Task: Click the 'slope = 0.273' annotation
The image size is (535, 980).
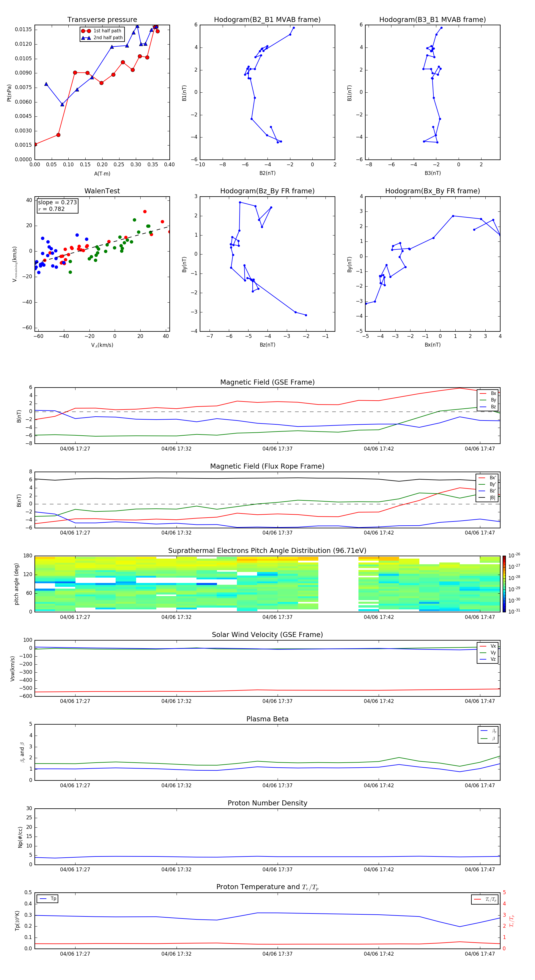Action: (x=57, y=203)
